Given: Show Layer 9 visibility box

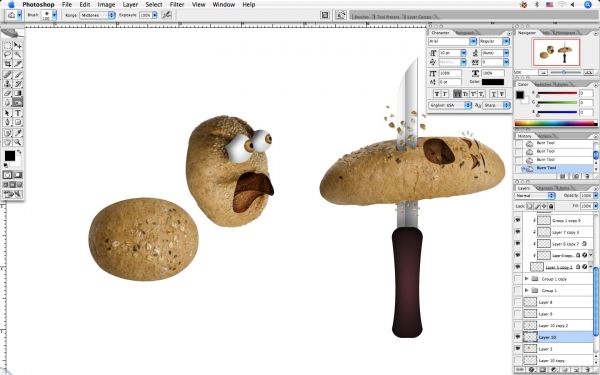Looking at the screenshot, I should (x=518, y=314).
